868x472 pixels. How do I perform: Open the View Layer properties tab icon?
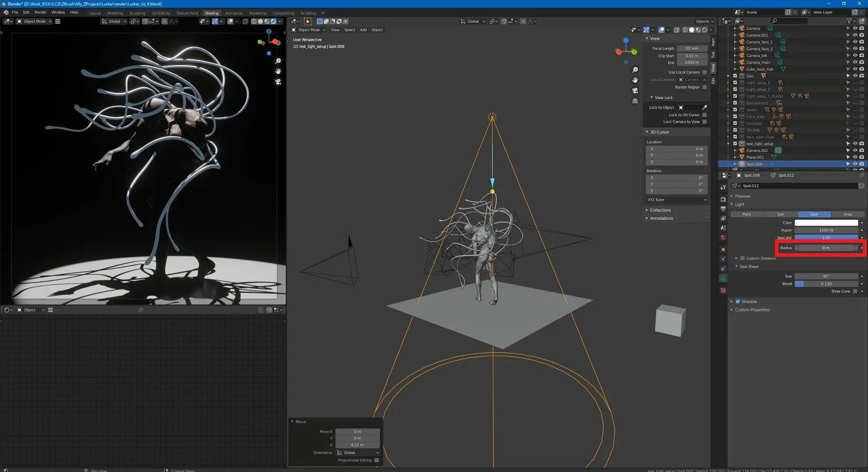click(723, 218)
